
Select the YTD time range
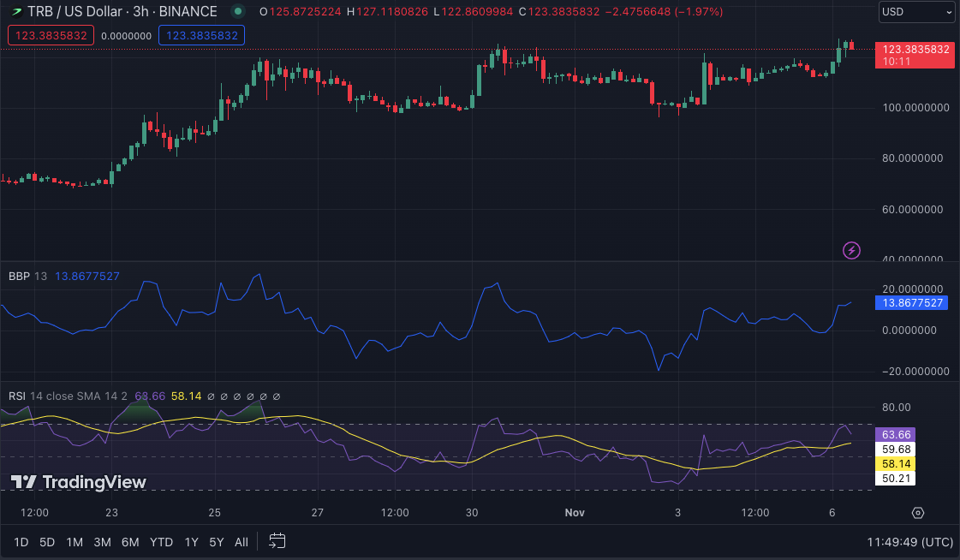[161, 542]
